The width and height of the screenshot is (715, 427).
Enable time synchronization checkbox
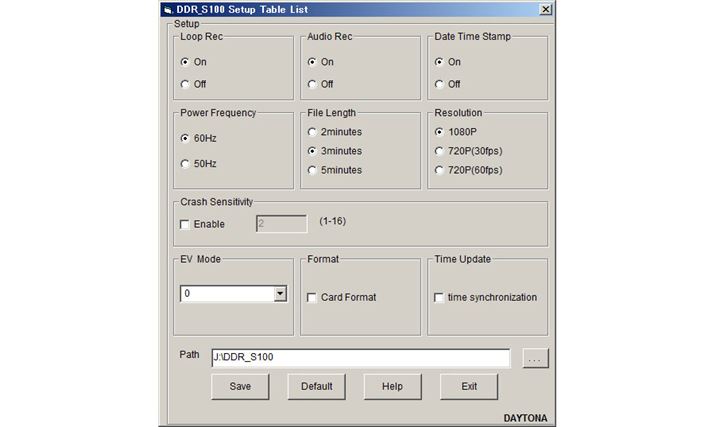pos(439,297)
